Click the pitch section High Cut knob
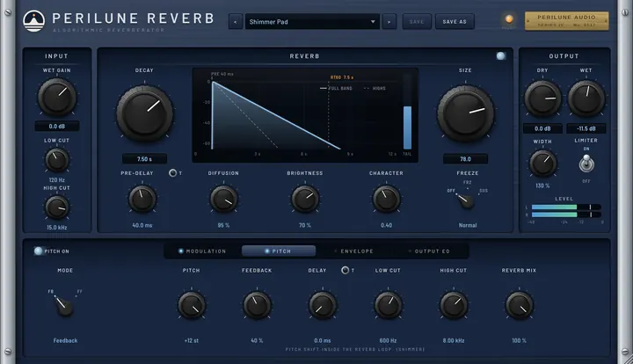Viewport: 633px width, 364px height. 454,305
